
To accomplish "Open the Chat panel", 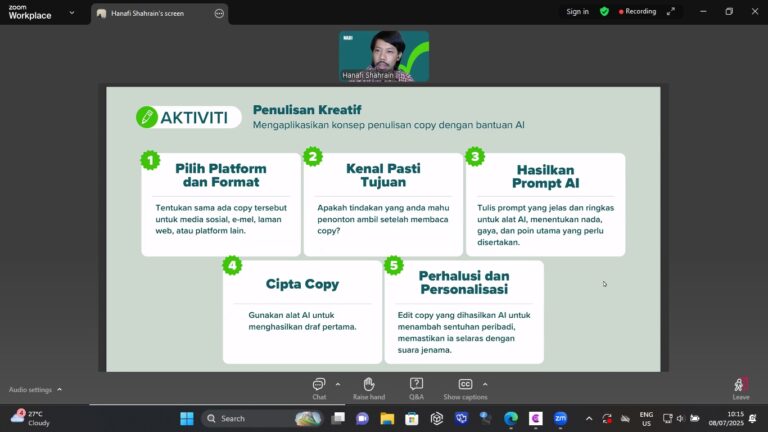I will click(318, 387).
